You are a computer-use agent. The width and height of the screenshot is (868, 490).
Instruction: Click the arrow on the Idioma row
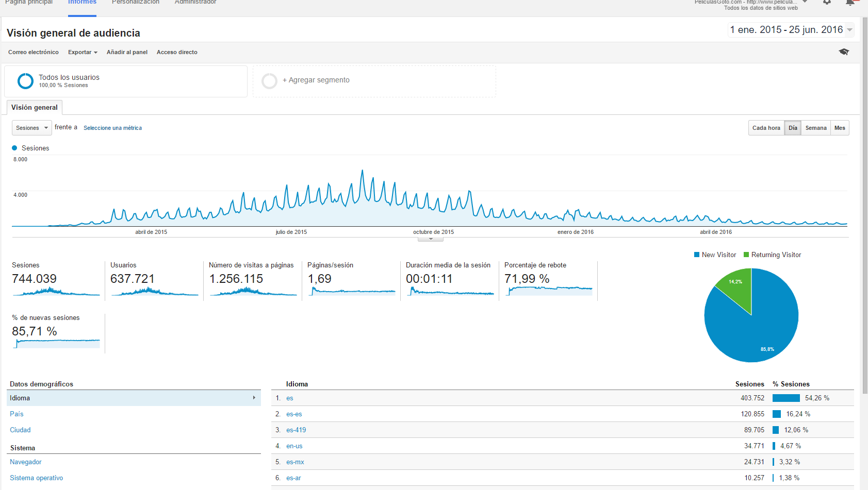pyautogui.click(x=254, y=398)
